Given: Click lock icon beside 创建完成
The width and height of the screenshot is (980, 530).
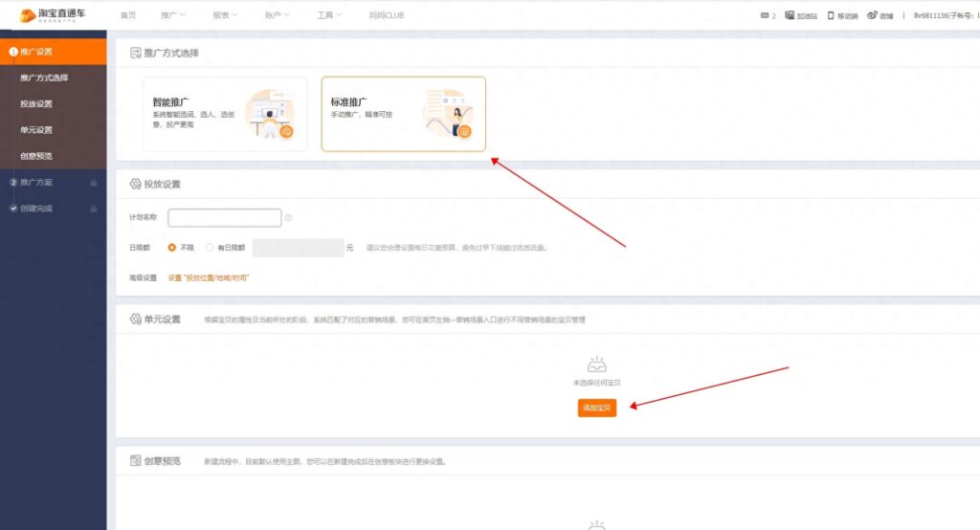Looking at the screenshot, I should coord(94,209).
